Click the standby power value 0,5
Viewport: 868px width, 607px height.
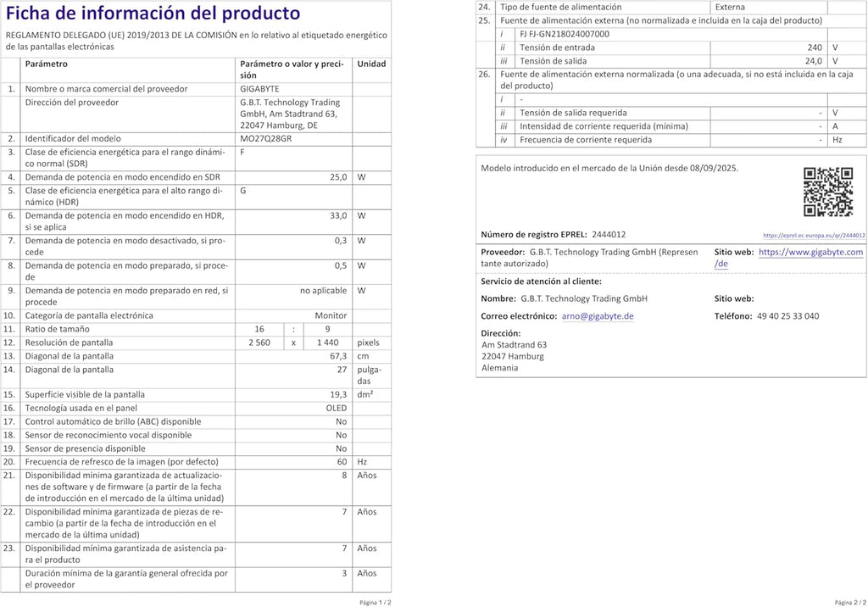click(341, 265)
